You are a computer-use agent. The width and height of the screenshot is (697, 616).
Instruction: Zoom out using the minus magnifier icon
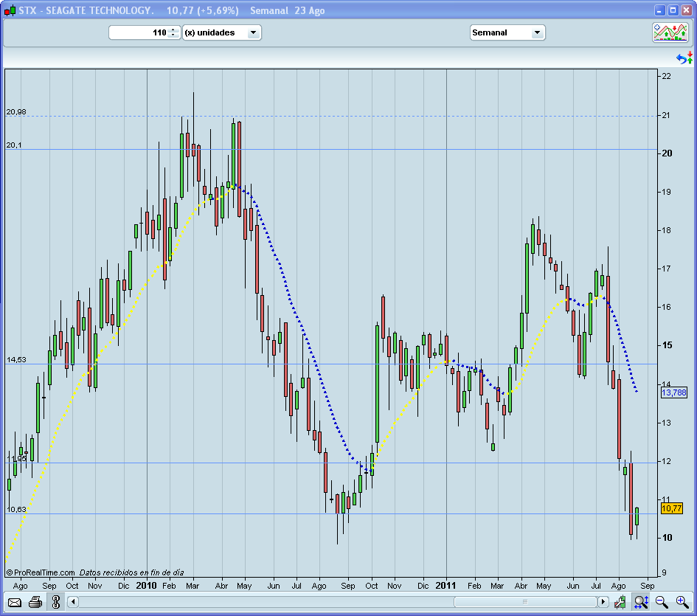pyautogui.click(x=661, y=602)
